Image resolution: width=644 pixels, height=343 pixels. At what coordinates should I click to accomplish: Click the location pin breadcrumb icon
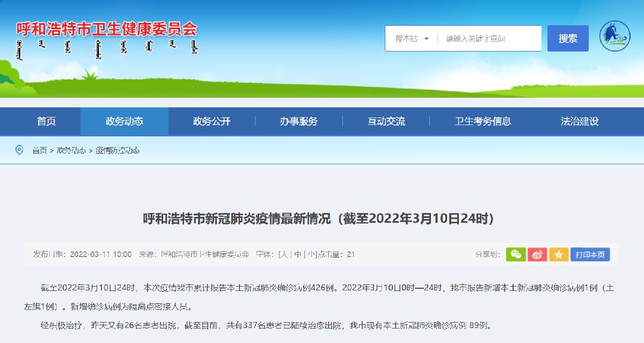pos(20,150)
